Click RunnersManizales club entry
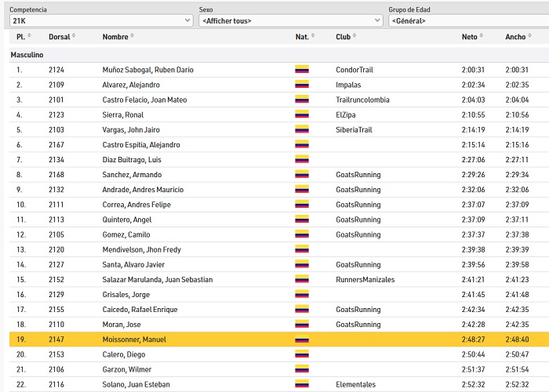The height and width of the screenshot is (392, 549). [x=365, y=280]
